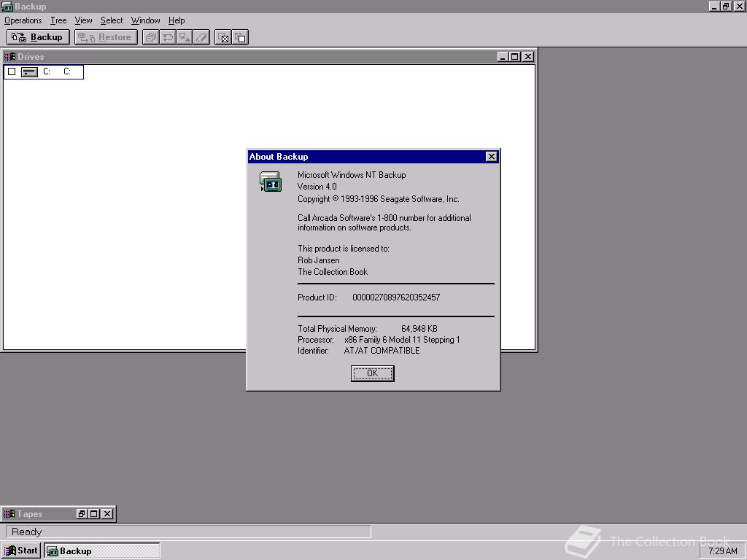Click 'The Collection Book' organization text in the dialog

[x=333, y=272]
